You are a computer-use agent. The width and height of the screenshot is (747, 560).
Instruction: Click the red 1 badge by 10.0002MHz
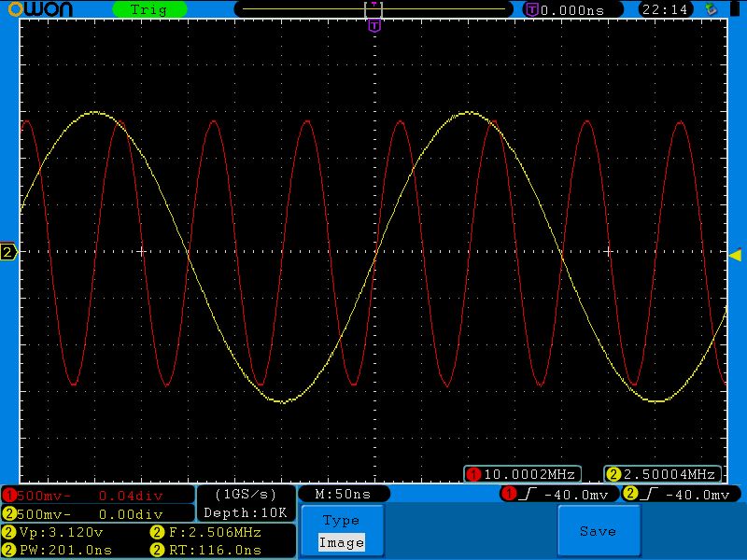click(473, 475)
